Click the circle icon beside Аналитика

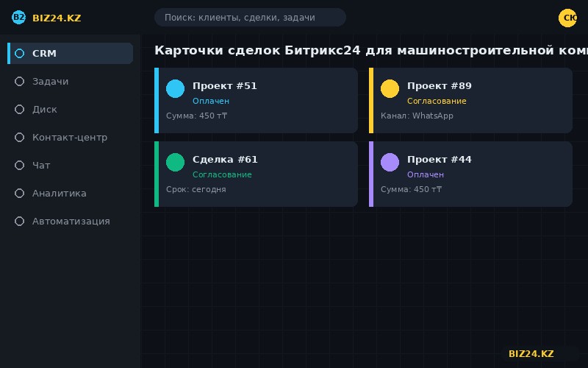[x=20, y=194]
